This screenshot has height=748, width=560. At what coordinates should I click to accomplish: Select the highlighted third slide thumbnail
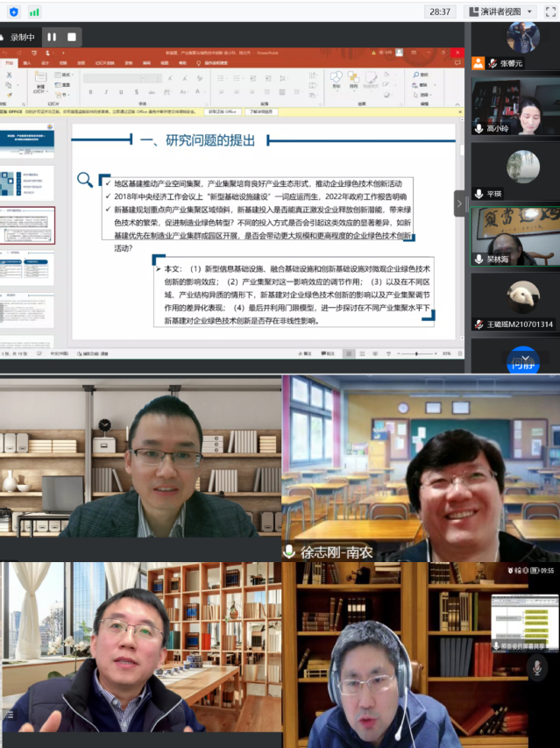click(27, 225)
